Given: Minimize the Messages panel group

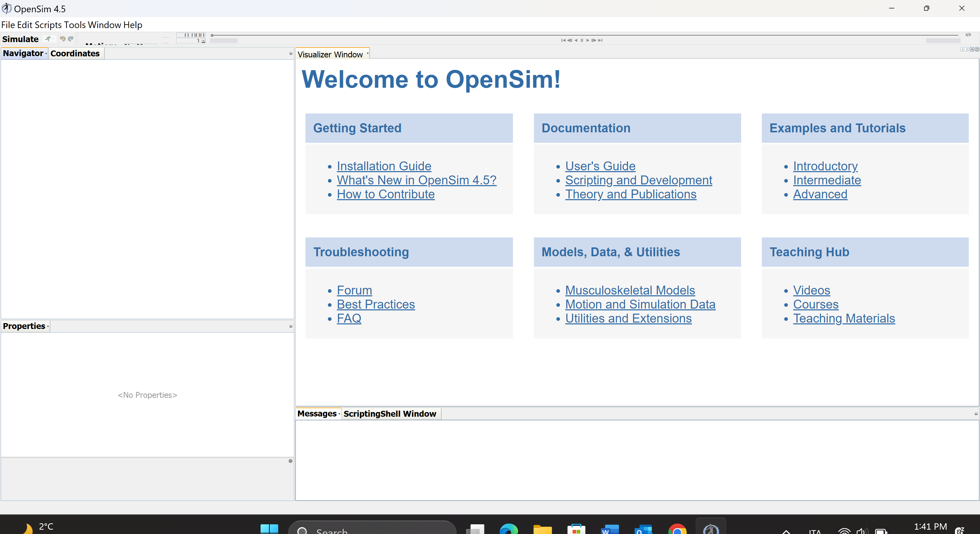Looking at the screenshot, I should pyautogui.click(x=976, y=414).
